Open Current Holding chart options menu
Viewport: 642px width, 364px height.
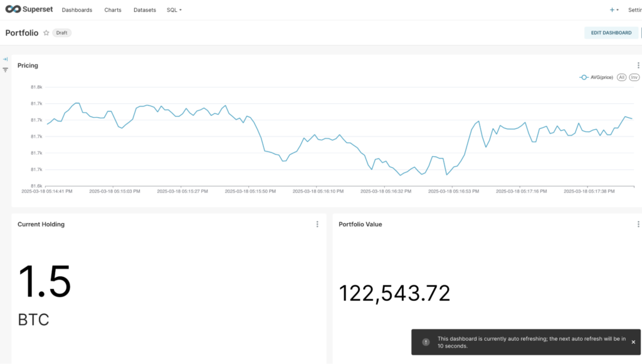[317, 224]
